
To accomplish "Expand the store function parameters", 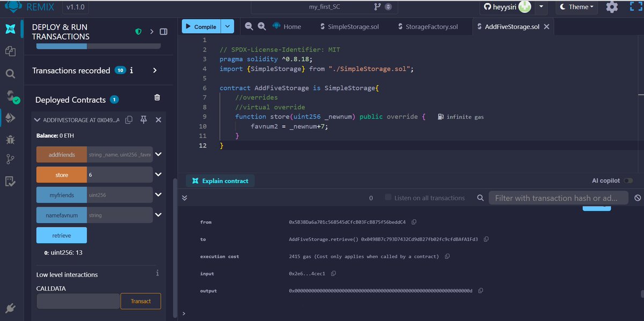I will 158,175.
